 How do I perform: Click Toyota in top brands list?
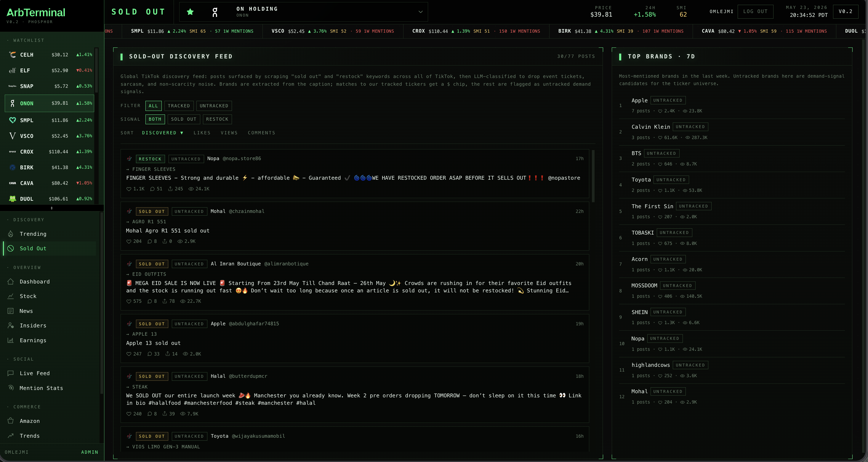coord(641,180)
